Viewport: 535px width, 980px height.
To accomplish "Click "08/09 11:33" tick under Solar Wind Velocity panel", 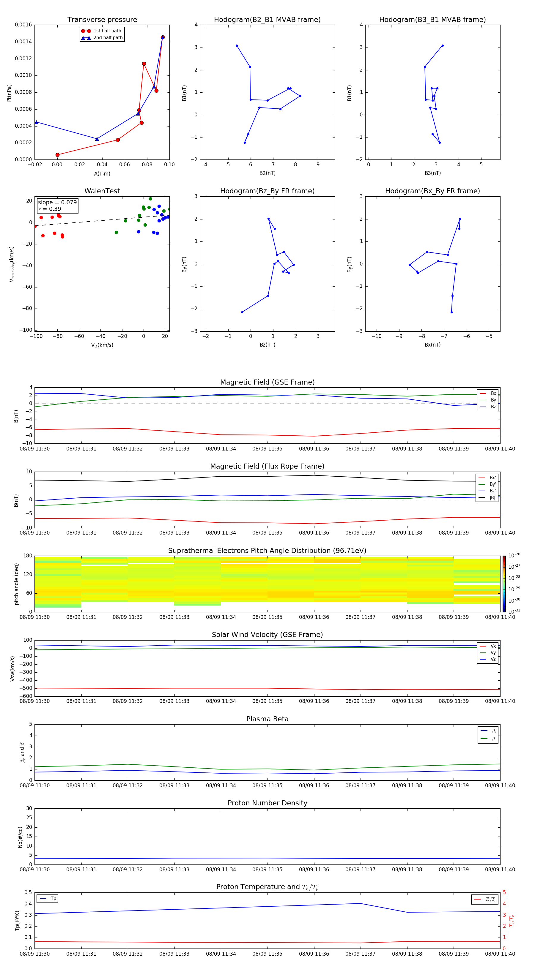I will click(x=174, y=701).
